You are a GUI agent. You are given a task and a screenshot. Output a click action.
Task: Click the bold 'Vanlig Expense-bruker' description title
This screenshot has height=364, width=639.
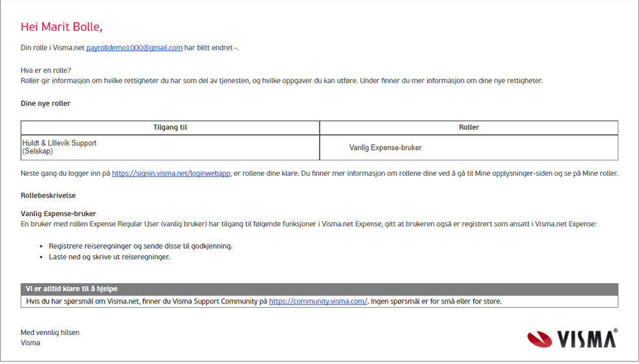[58, 214]
